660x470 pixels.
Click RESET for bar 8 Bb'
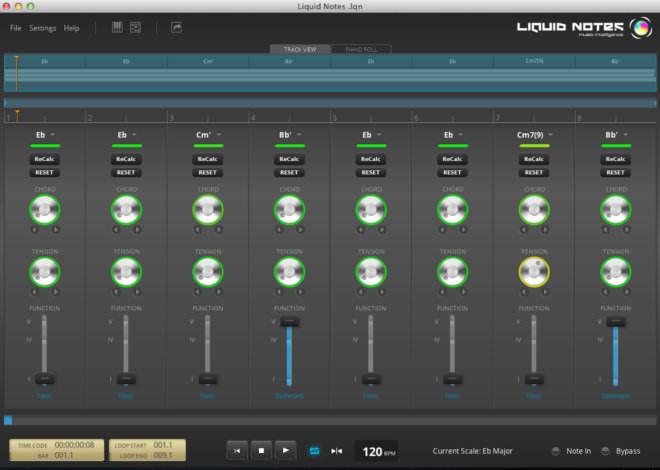tap(615, 173)
